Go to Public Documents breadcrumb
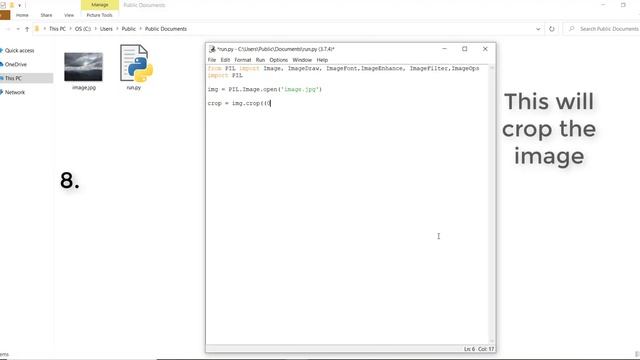The image size is (640, 360). [x=166, y=29]
